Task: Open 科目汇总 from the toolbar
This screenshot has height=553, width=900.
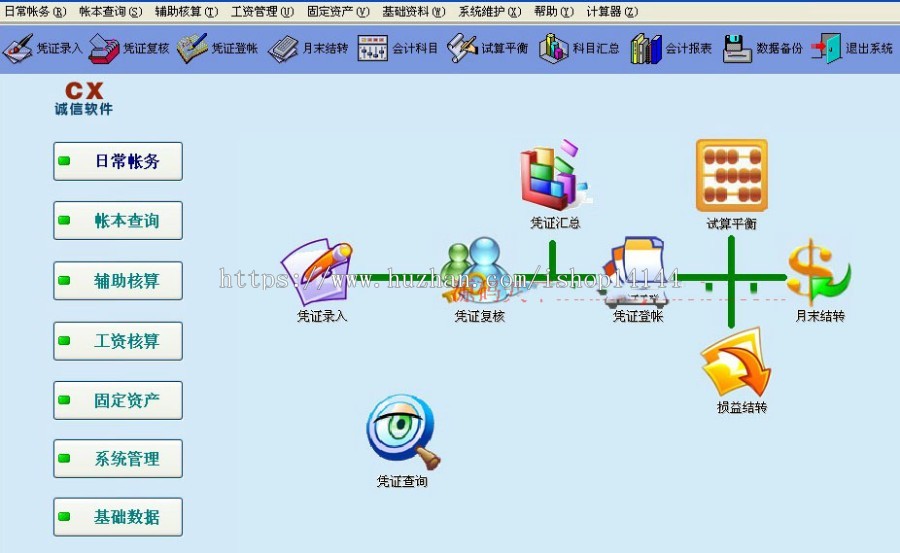Action: click(579, 48)
